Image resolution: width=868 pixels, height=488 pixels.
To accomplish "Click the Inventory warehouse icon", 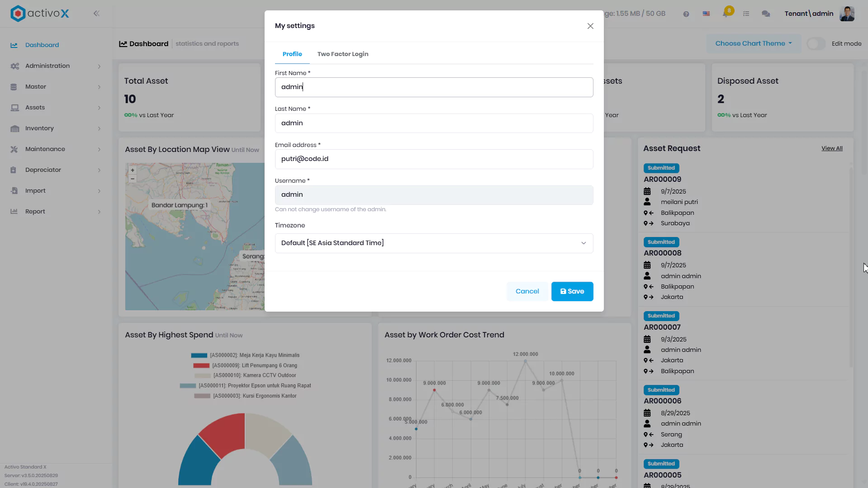I will click(14, 128).
